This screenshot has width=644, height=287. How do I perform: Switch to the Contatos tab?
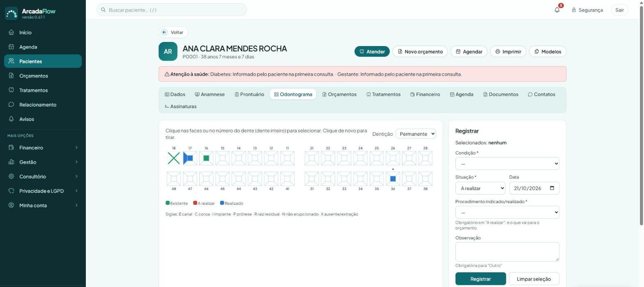(x=541, y=94)
